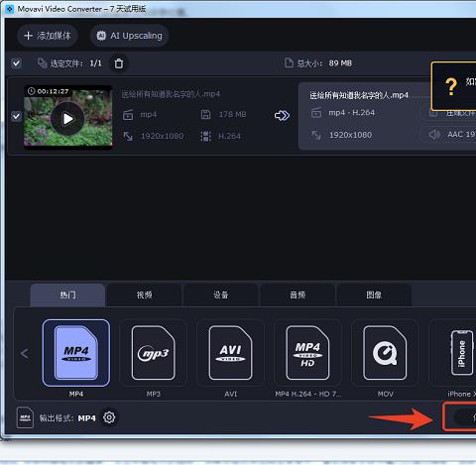Click the convert arrows icon between file panels
476x465 pixels.
coord(282,115)
